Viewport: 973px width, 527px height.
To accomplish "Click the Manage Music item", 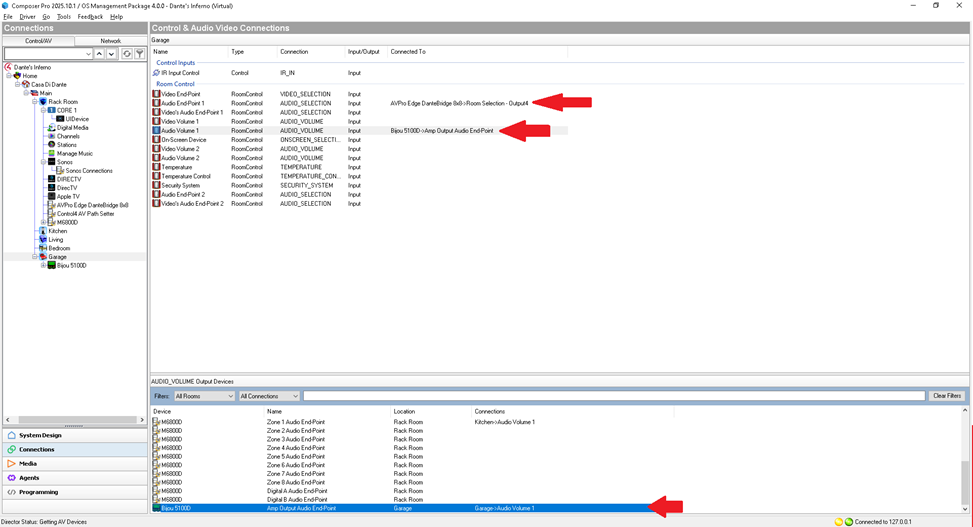I will click(x=74, y=153).
